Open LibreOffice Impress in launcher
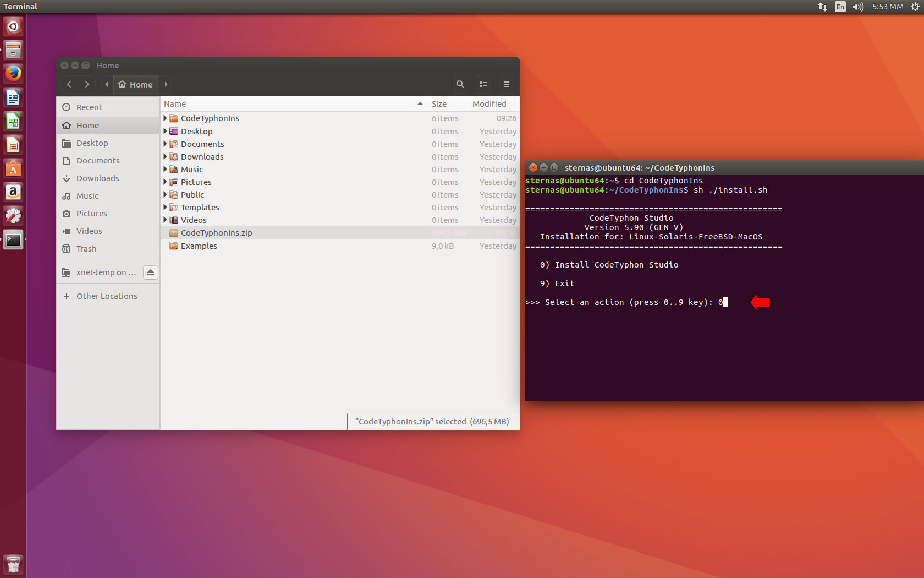This screenshot has width=924, height=578. point(13,145)
